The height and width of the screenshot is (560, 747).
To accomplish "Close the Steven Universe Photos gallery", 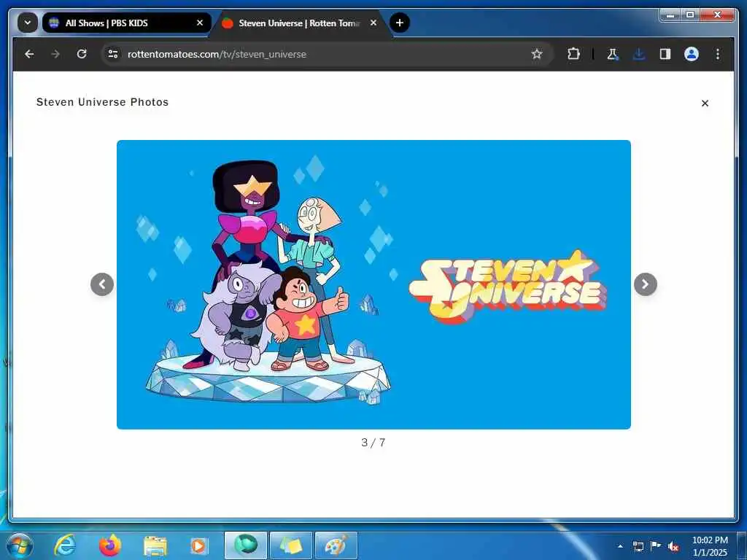I will point(705,104).
